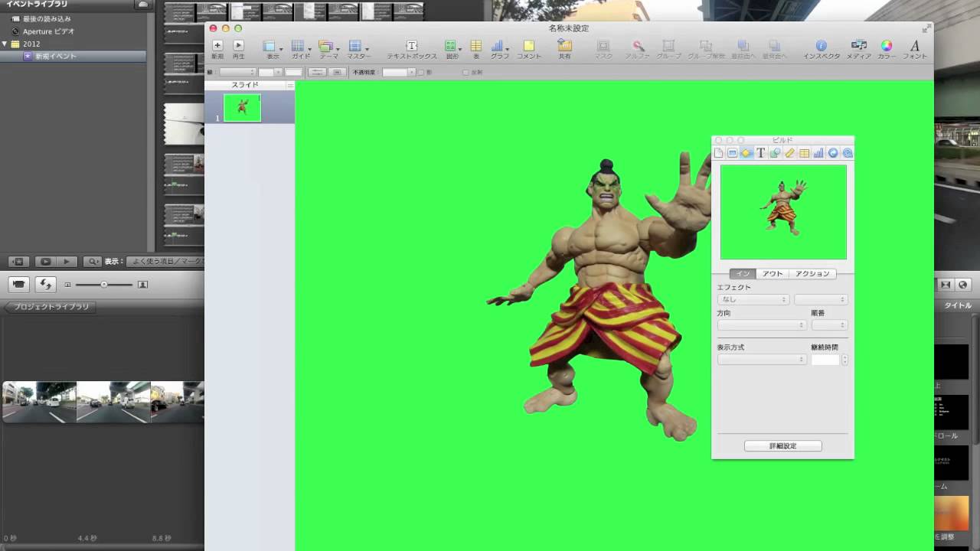980x551 pixels.
Task: Open the ガイド guides dropdown
Action: coord(301,50)
